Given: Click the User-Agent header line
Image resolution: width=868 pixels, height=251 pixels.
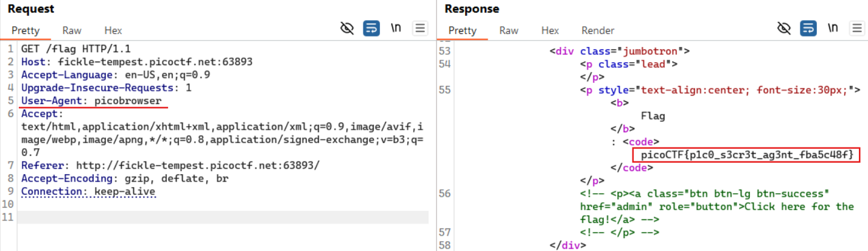Looking at the screenshot, I should pyautogui.click(x=91, y=101).
